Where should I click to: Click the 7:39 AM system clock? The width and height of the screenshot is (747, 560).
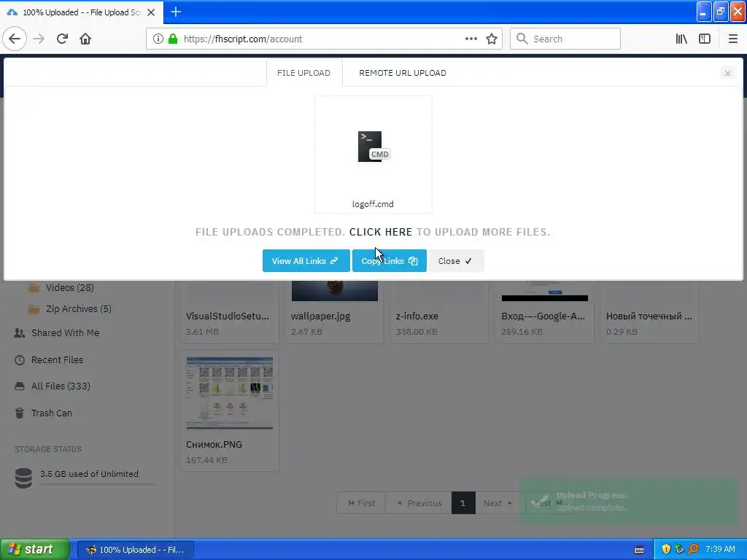[720, 550]
